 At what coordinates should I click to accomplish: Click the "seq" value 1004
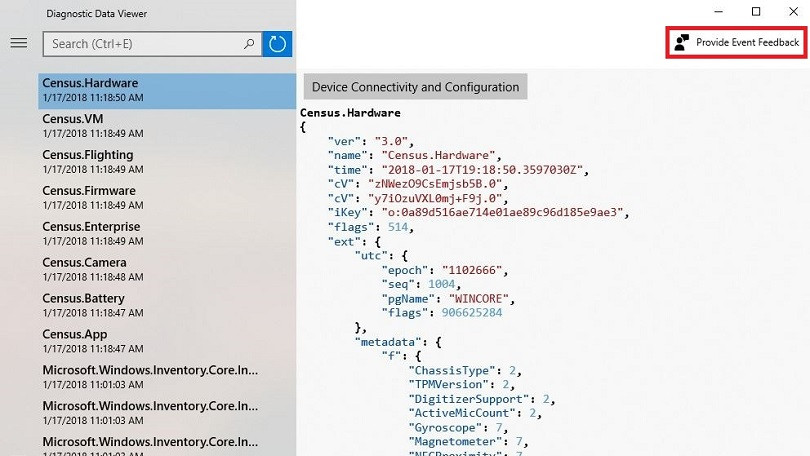(442, 284)
